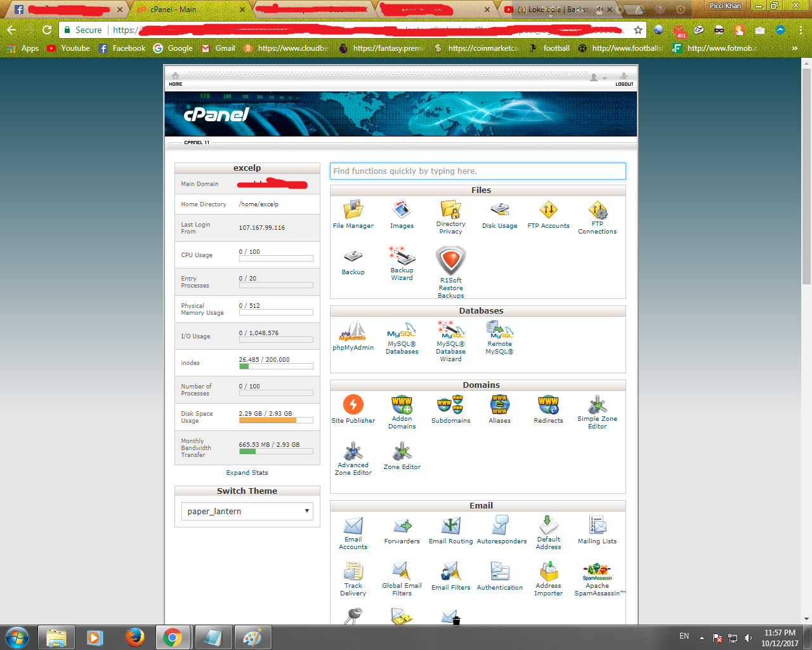Open the Facebook bookmark
This screenshot has height=650, width=812.
point(122,48)
